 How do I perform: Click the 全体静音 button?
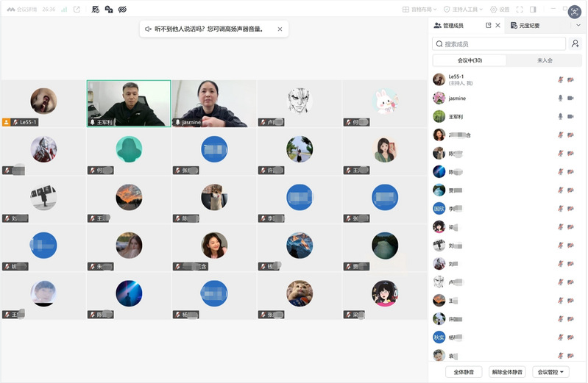tap(464, 372)
